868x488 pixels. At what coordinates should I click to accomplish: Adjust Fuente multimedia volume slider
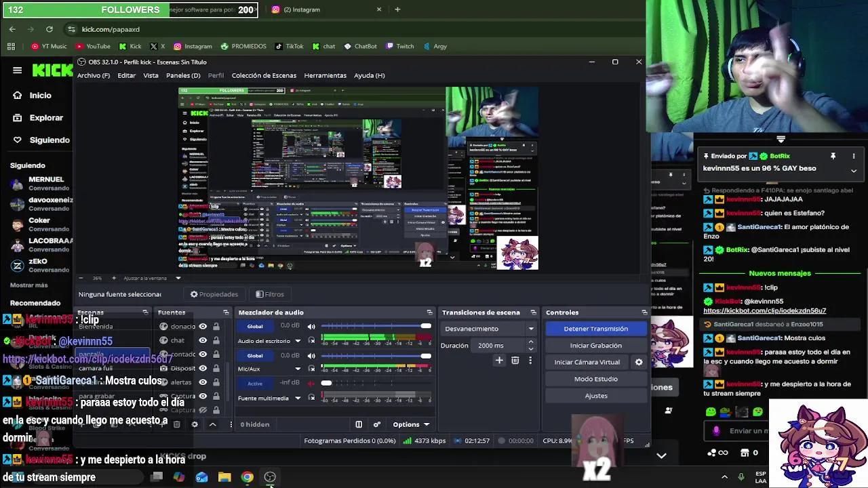[x=376, y=383]
